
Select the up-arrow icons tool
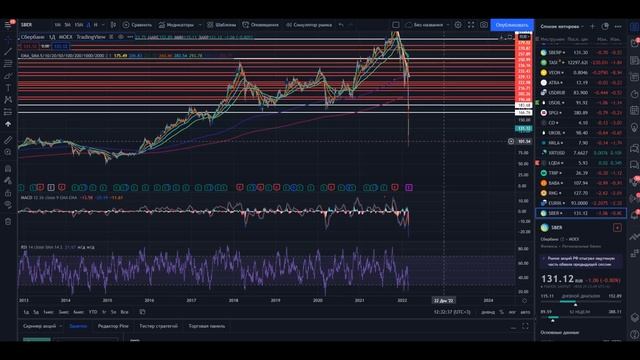point(8,124)
